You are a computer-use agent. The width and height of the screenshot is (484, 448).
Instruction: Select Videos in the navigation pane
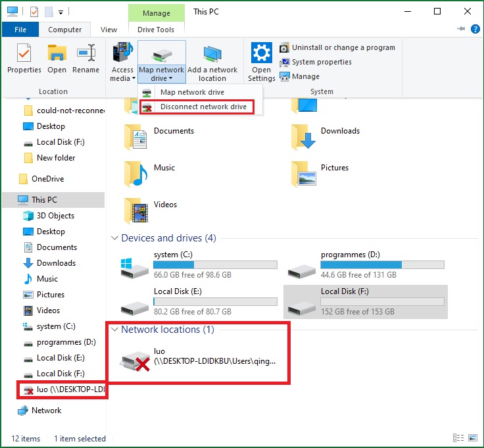41,311
